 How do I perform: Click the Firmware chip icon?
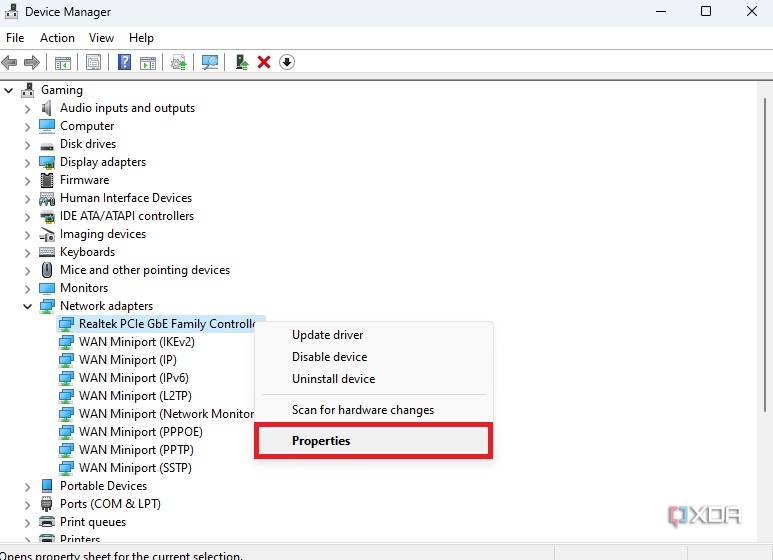pyautogui.click(x=47, y=180)
